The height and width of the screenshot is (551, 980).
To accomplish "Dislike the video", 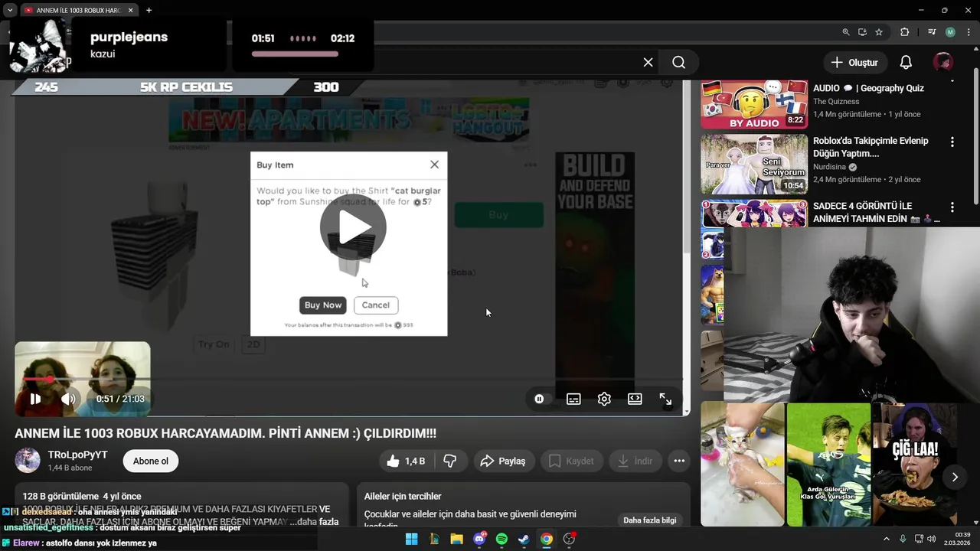I will [450, 461].
